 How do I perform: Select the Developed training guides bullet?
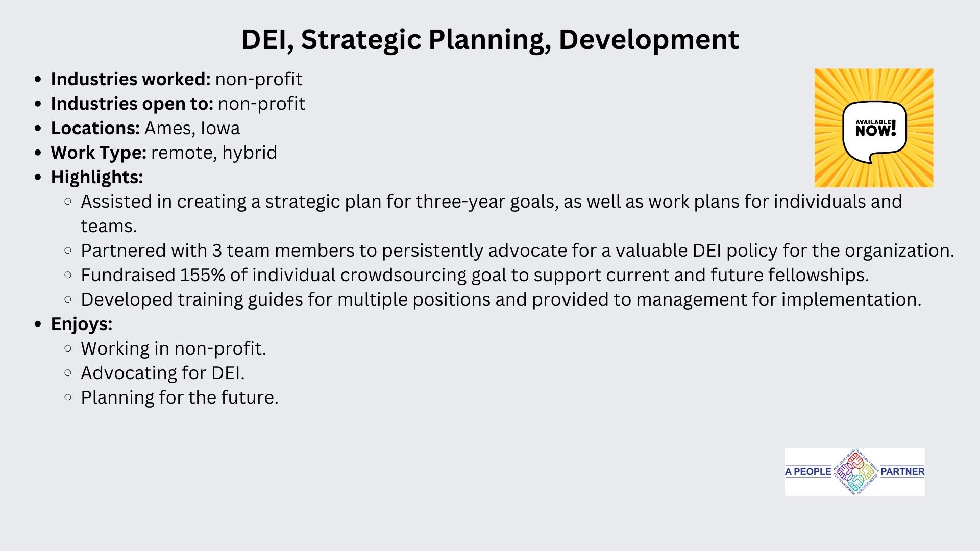501,299
